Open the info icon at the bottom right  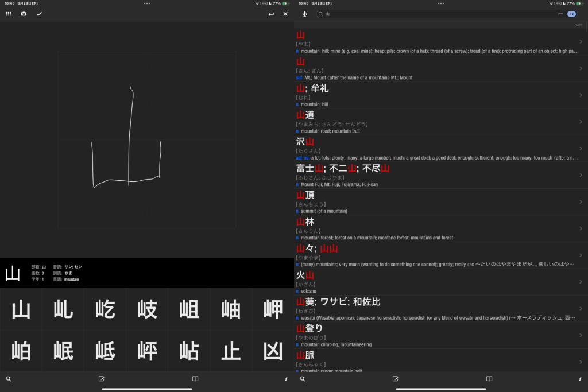(x=579, y=379)
